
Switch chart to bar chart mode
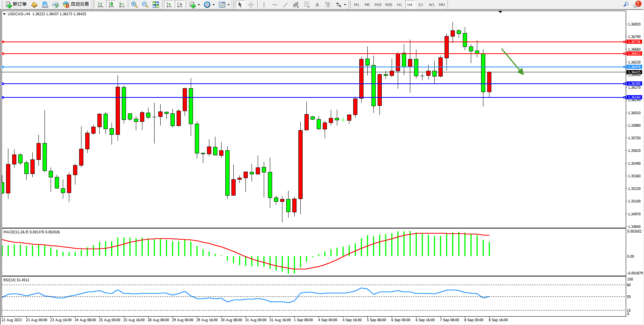[100, 5]
